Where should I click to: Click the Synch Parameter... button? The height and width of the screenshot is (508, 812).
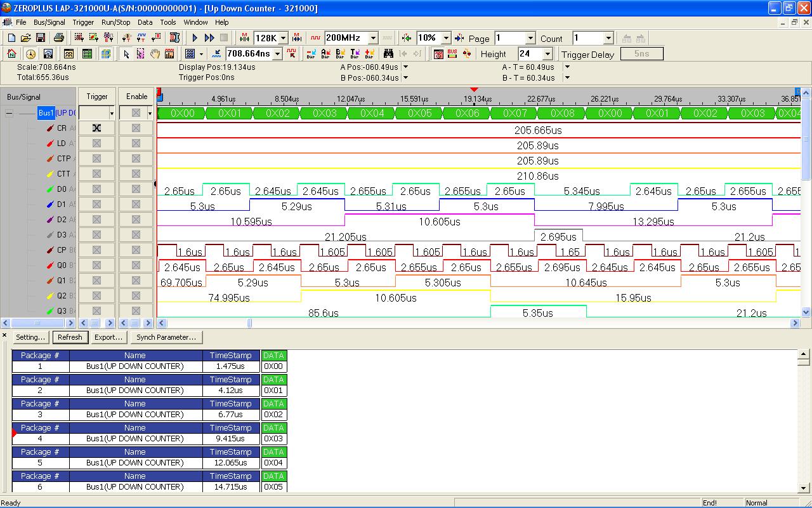166,337
